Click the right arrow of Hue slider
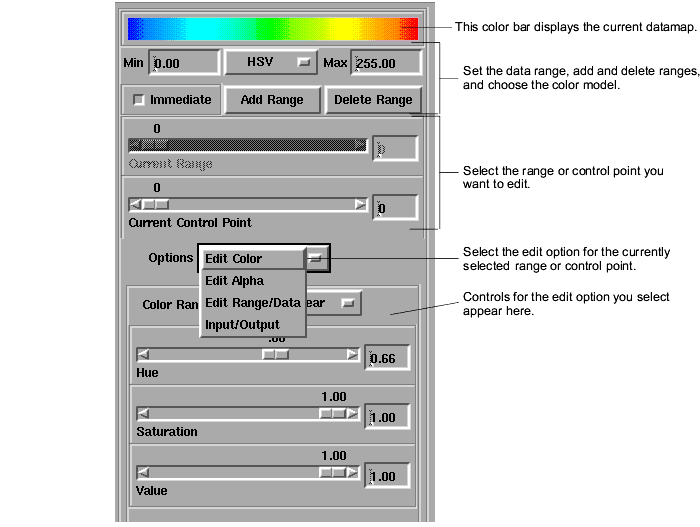The width and height of the screenshot is (700, 527). click(x=352, y=354)
